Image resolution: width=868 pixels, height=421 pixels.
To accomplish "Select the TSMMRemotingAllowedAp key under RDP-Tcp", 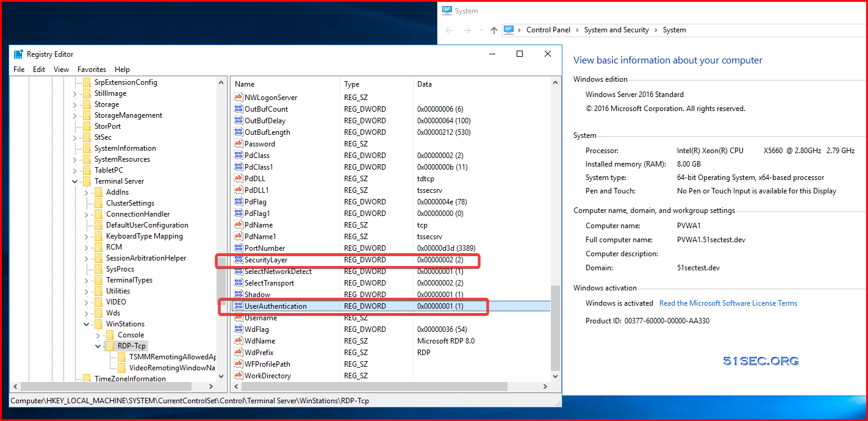I will pyautogui.click(x=173, y=357).
